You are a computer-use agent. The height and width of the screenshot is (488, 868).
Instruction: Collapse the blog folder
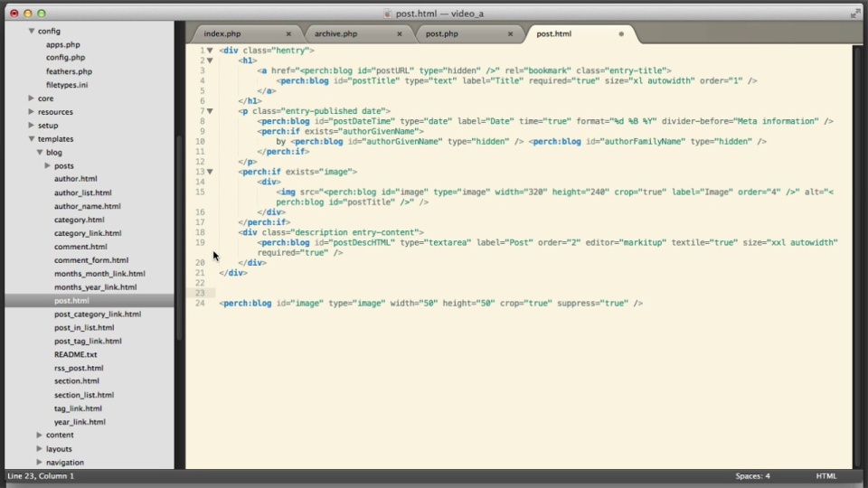[40, 152]
